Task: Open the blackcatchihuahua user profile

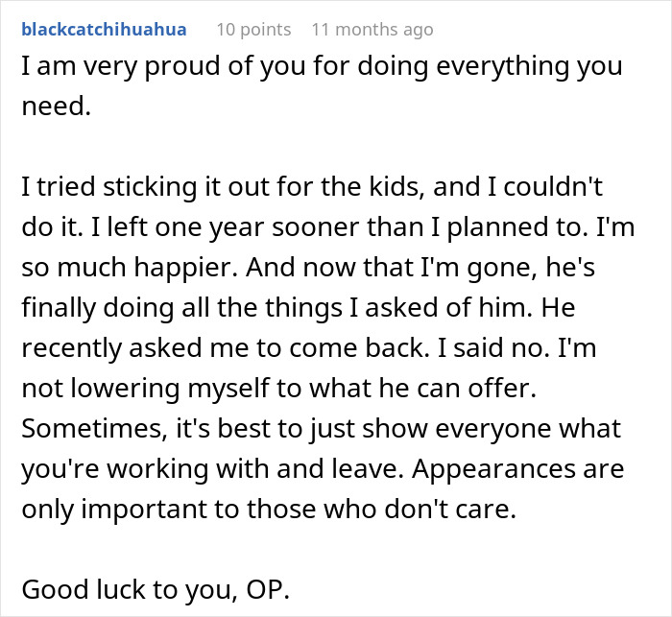Action: coord(106,30)
